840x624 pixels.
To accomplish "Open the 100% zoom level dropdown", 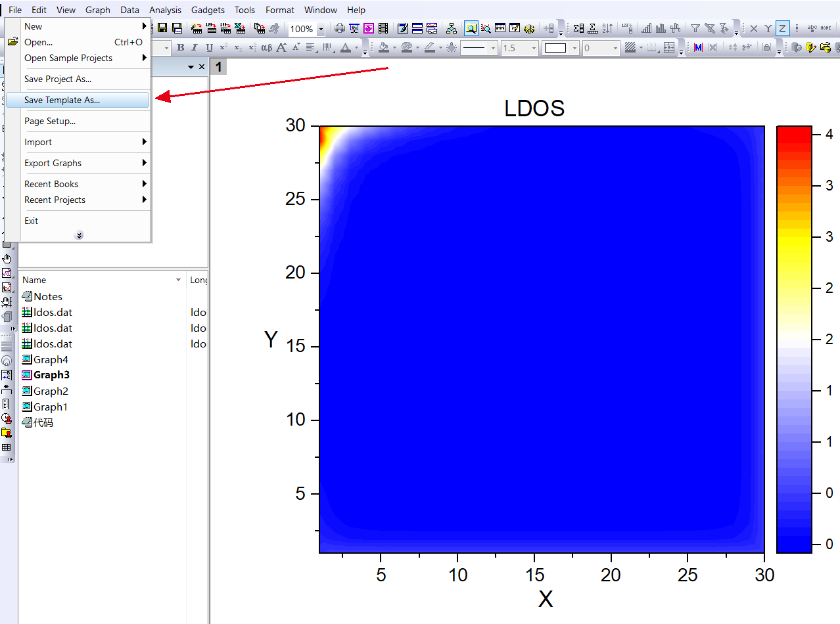I will [x=321, y=29].
